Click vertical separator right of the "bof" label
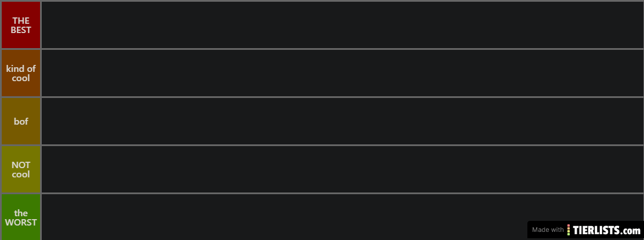This screenshot has height=240, width=644. click(x=41, y=121)
